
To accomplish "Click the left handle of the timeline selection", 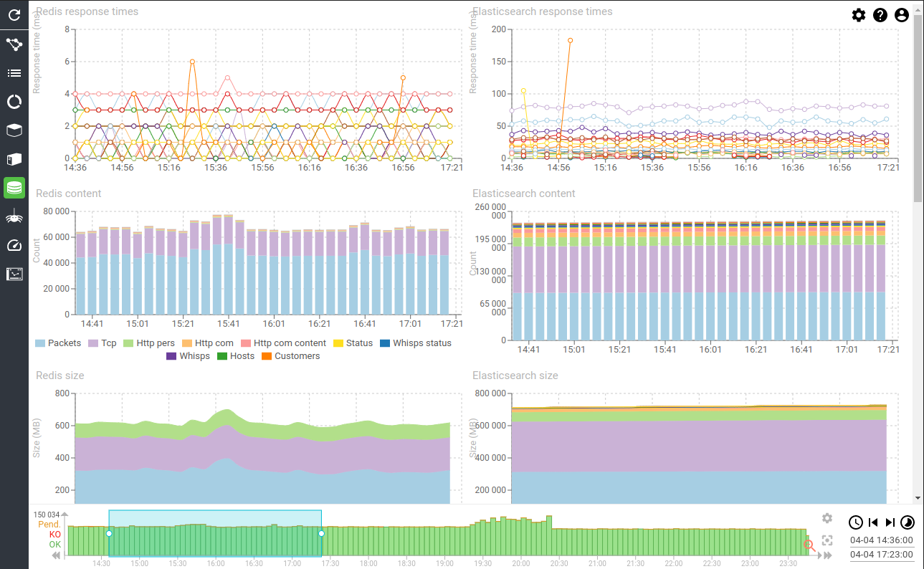I will click(109, 533).
